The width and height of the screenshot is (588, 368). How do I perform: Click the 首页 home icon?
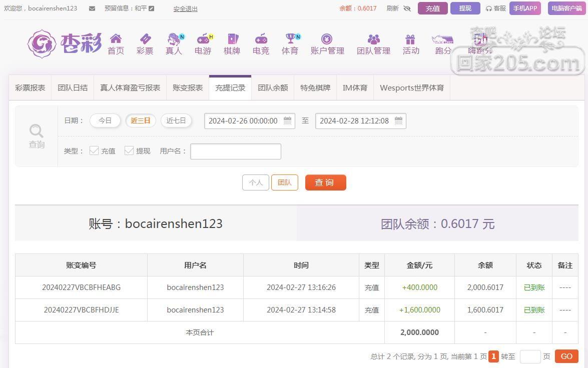click(116, 39)
